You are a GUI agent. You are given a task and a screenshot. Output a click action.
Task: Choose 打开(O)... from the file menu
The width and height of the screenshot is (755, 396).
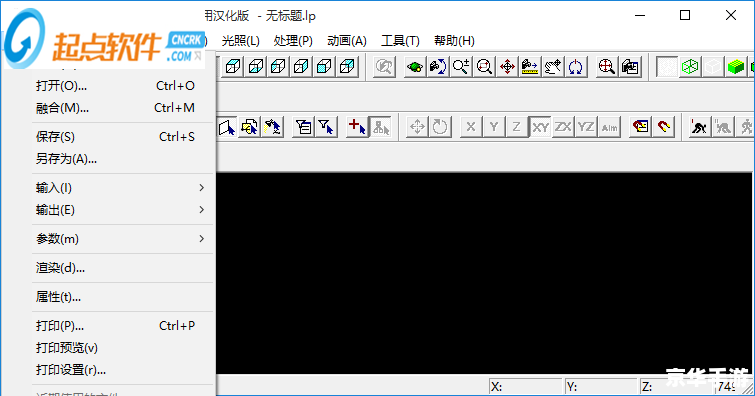(x=122, y=86)
